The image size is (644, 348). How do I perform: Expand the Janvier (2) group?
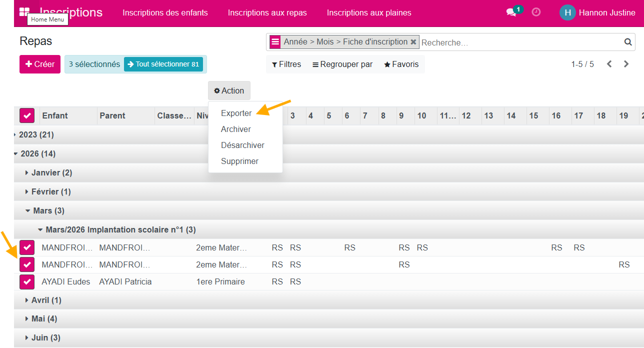pos(49,172)
